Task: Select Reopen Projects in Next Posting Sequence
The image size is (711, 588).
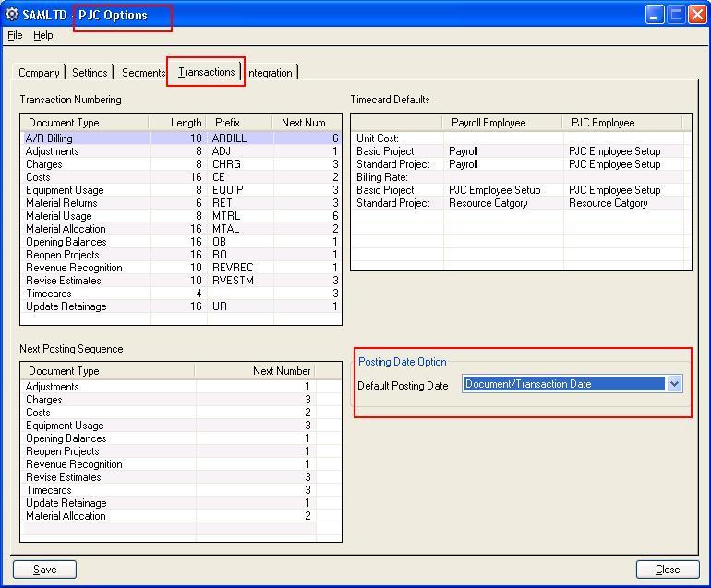Action: point(170,451)
